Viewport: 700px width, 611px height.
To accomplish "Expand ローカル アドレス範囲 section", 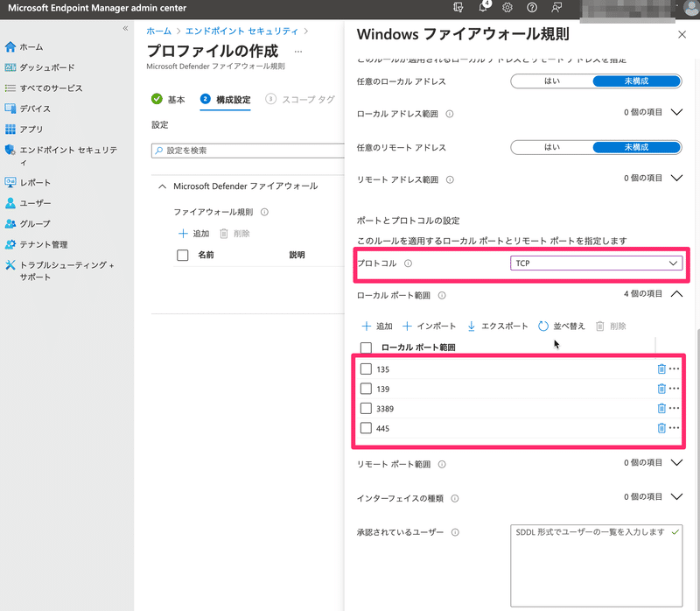I will click(676, 112).
